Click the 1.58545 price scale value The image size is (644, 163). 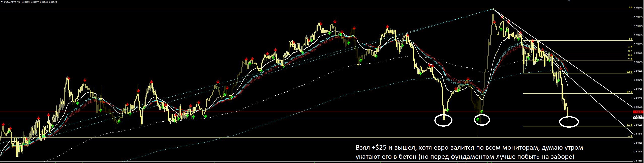coord(638,133)
